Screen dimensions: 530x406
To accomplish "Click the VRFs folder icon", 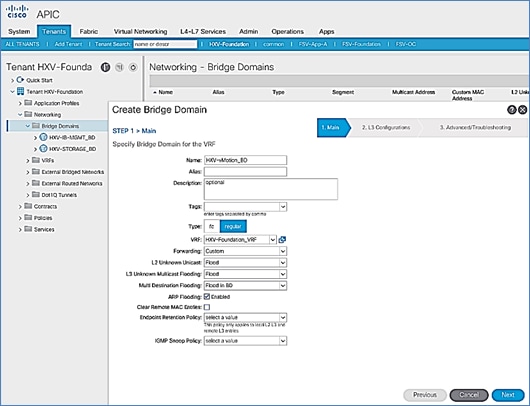I will 35,160.
